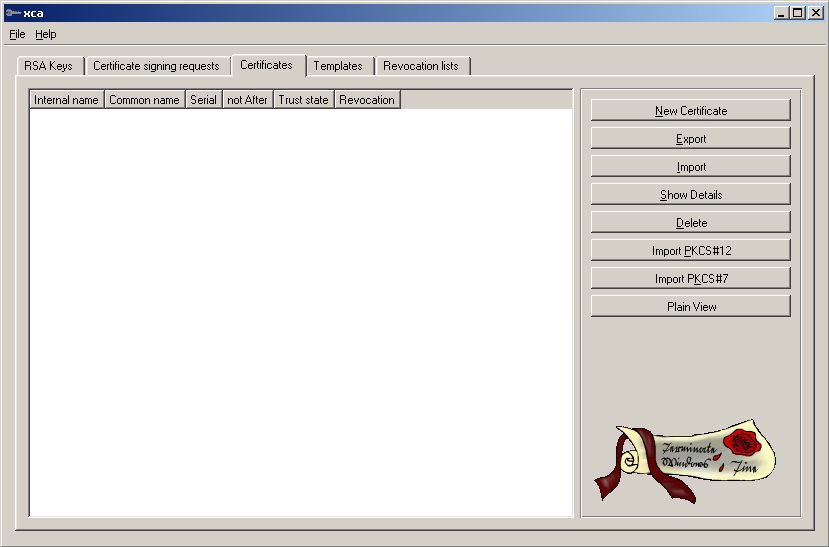Open the Revocation lists tab
The image size is (829, 547).
(x=421, y=66)
